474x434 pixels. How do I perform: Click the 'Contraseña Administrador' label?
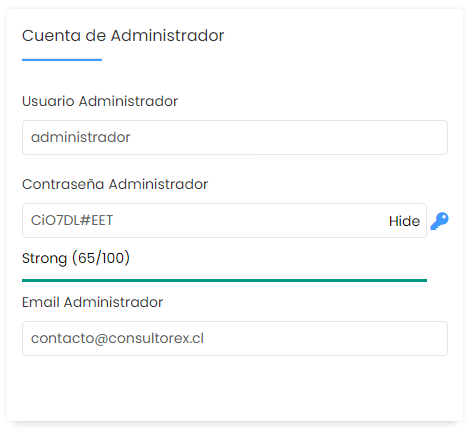pos(115,184)
